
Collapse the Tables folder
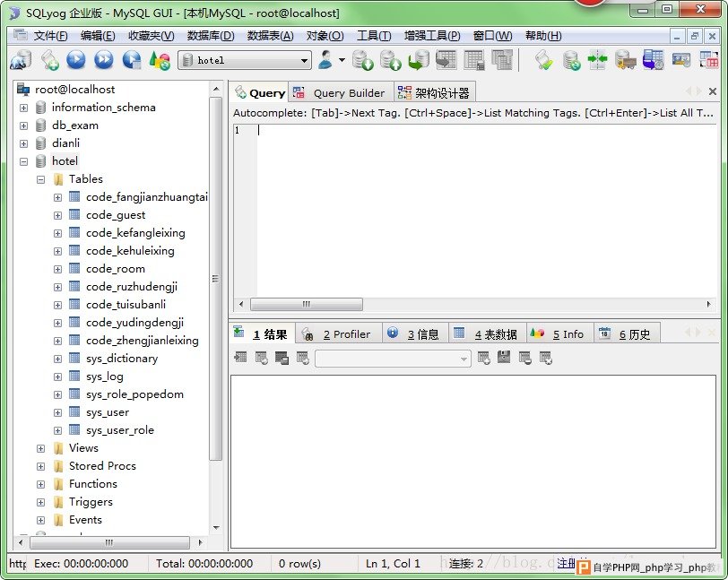41,179
